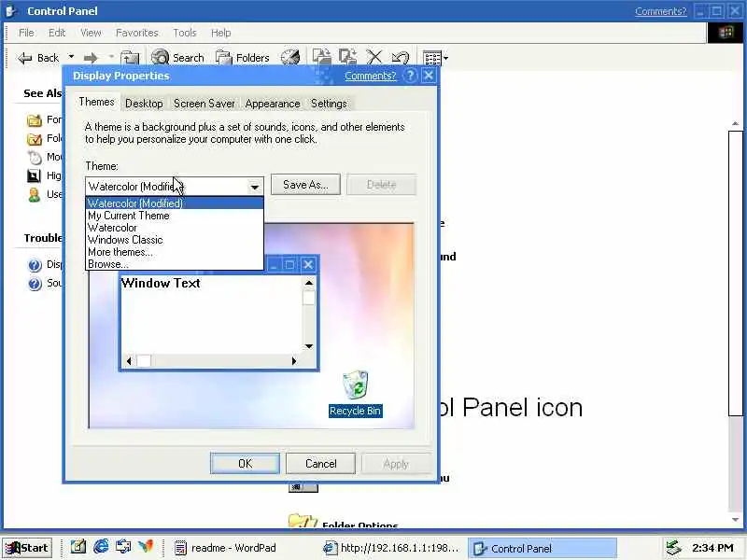Choose Windows Classic theme from list
Viewport: 747px width, 560px height.
pos(175,240)
